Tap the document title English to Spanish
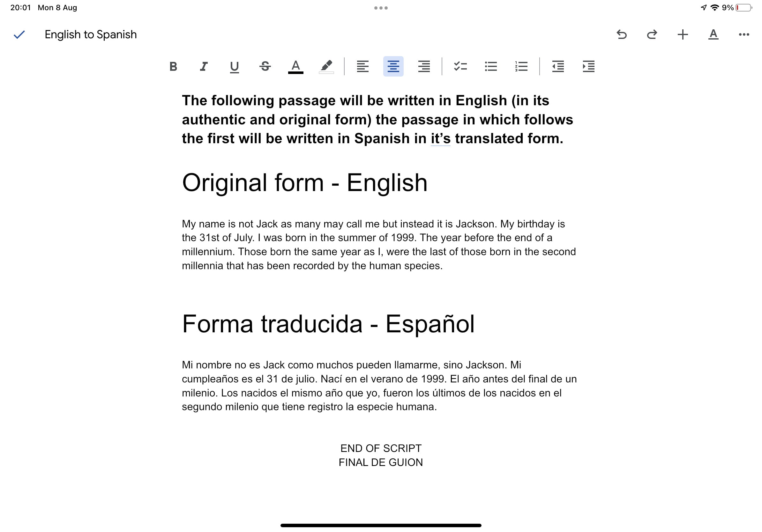This screenshot has height=532, width=762. coord(91,34)
